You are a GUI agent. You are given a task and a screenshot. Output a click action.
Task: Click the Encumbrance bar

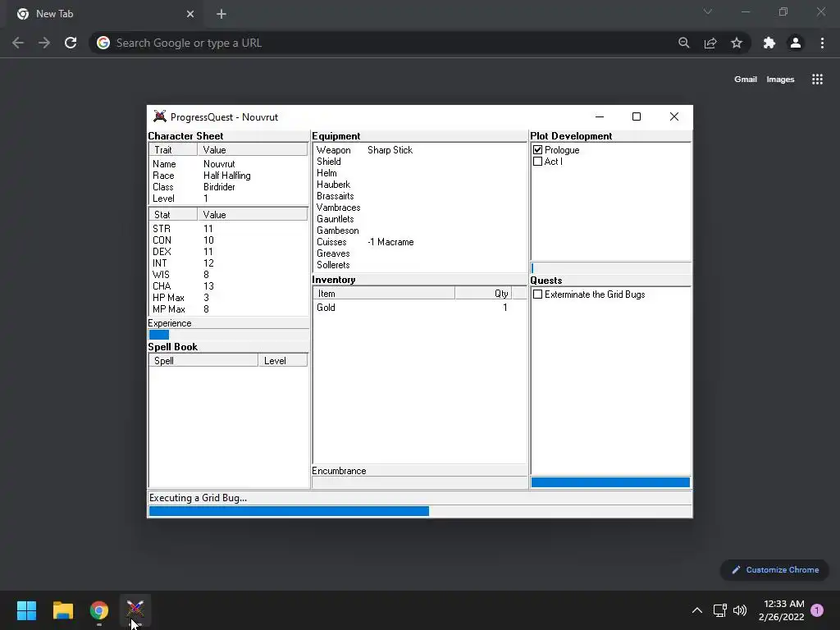pyautogui.click(x=420, y=482)
